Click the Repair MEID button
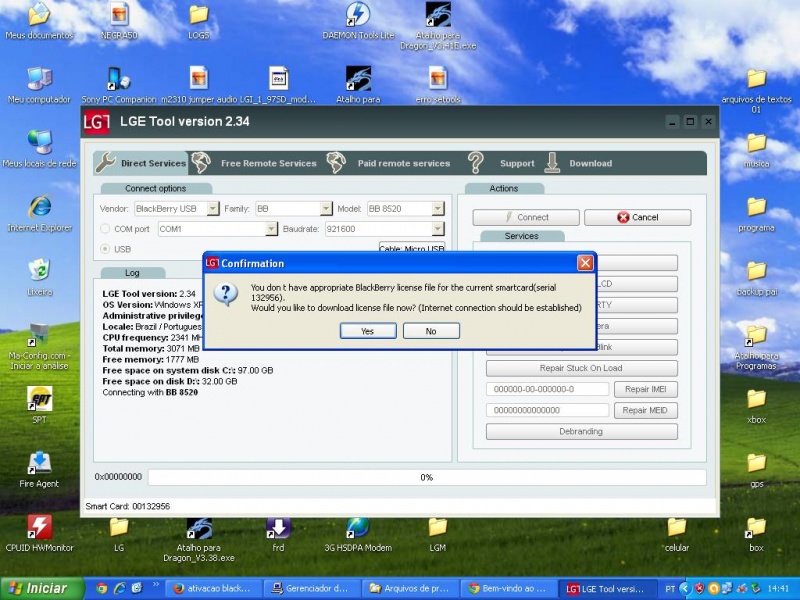Screen dimensions: 800x600 pyautogui.click(x=646, y=410)
